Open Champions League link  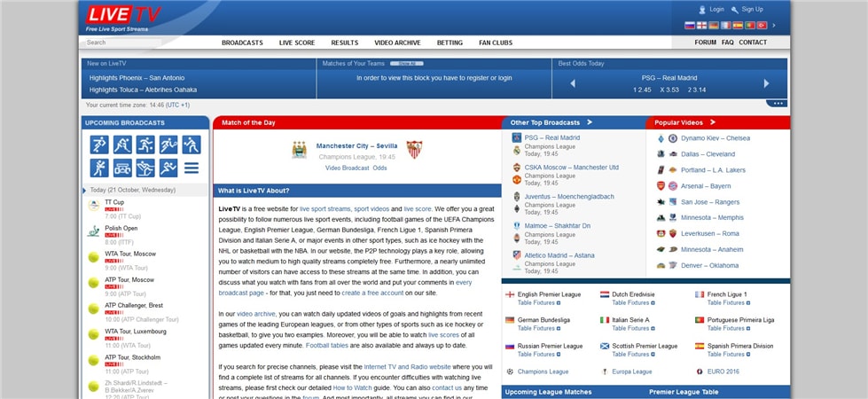tap(543, 372)
